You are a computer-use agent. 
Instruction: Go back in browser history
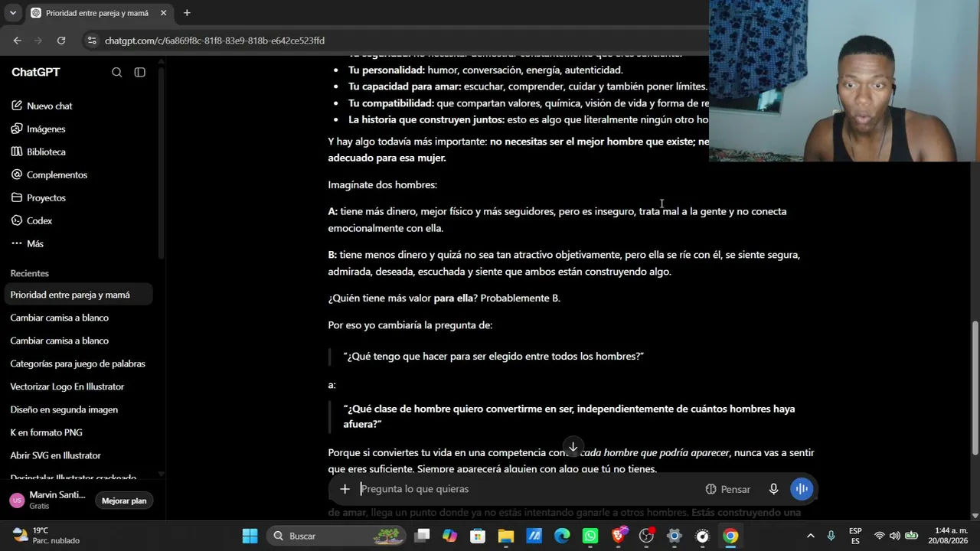(x=18, y=41)
